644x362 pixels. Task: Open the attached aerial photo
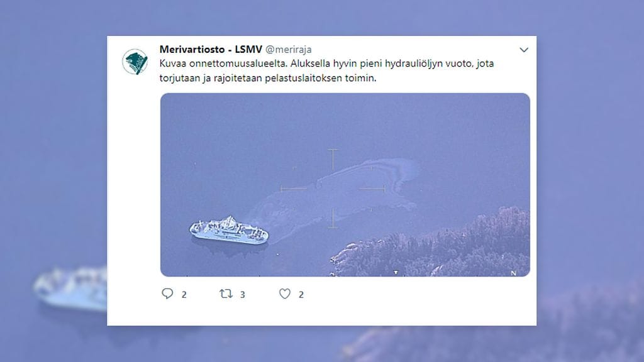pyautogui.click(x=345, y=185)
